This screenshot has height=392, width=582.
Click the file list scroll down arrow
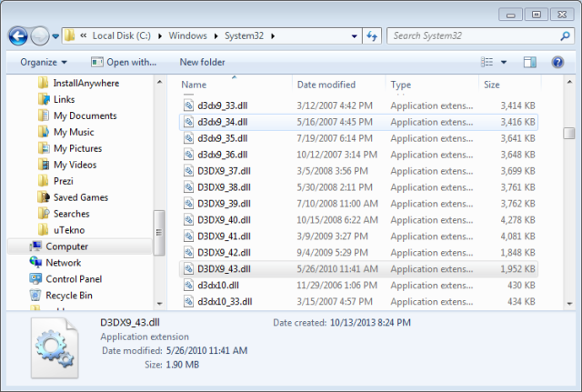point(569,304)
